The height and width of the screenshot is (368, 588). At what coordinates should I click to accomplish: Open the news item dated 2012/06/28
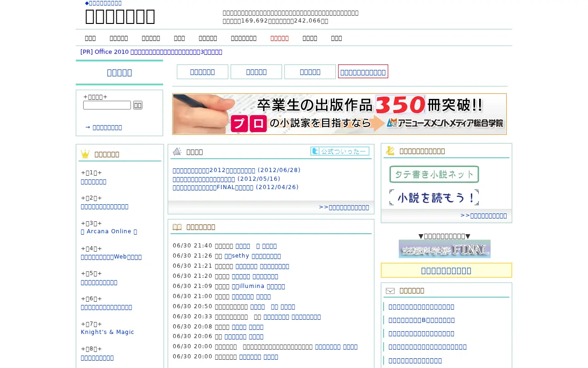[237, 170]
